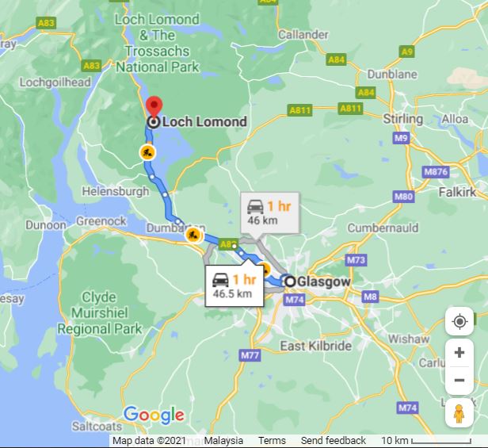Open Street View with the Pegman icon
Image resolution: width=488 pixels, height=448 pixels.
[459, 413]
